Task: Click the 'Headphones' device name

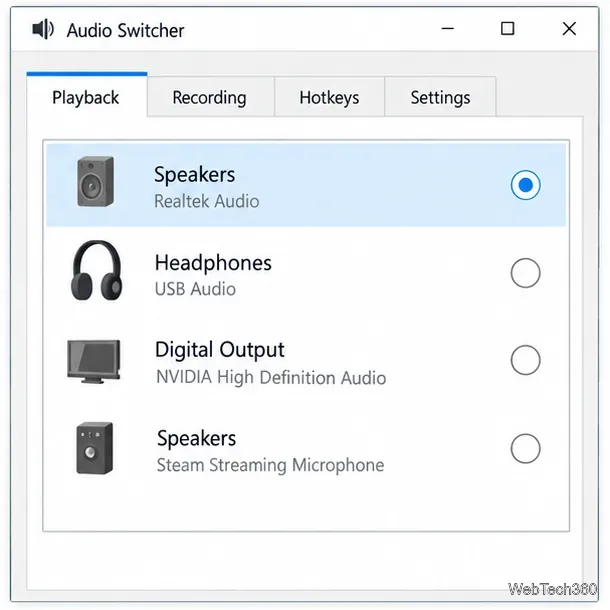Action: [213, 263]
